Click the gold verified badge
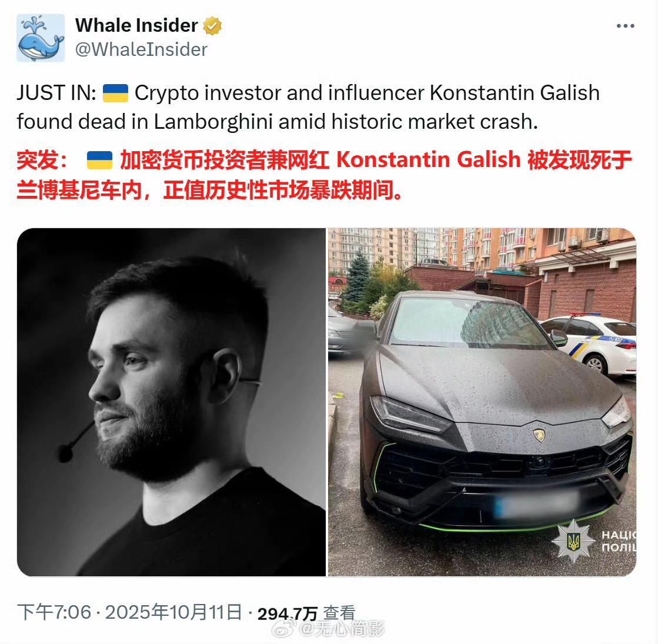This screenshot has height=644, width=658. 212,26
